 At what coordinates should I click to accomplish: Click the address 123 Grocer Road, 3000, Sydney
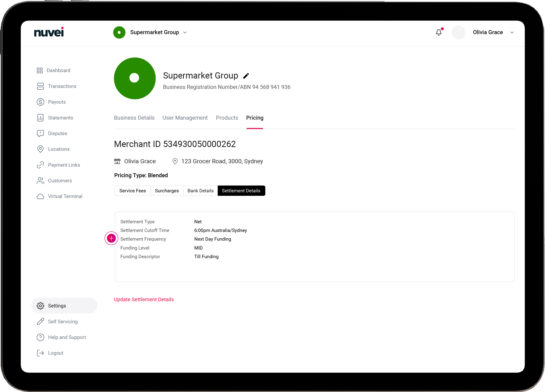coord(222,161)
